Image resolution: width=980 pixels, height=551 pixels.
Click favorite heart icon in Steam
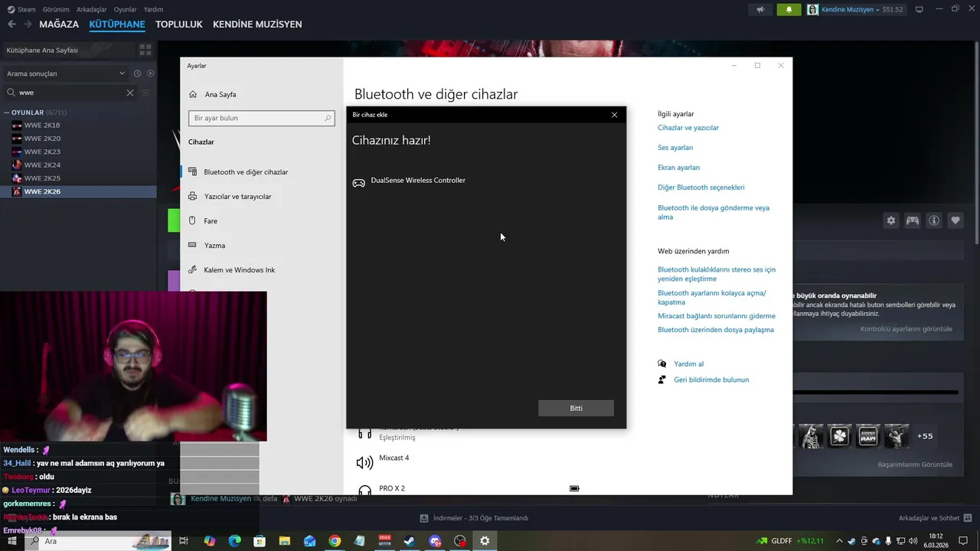pos(955,220)
